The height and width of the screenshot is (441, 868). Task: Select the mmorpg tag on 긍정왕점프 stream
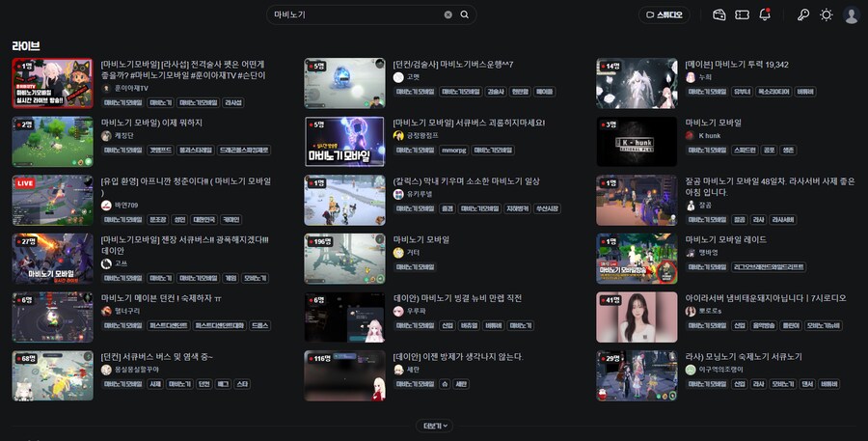click(x=454, y=151)
